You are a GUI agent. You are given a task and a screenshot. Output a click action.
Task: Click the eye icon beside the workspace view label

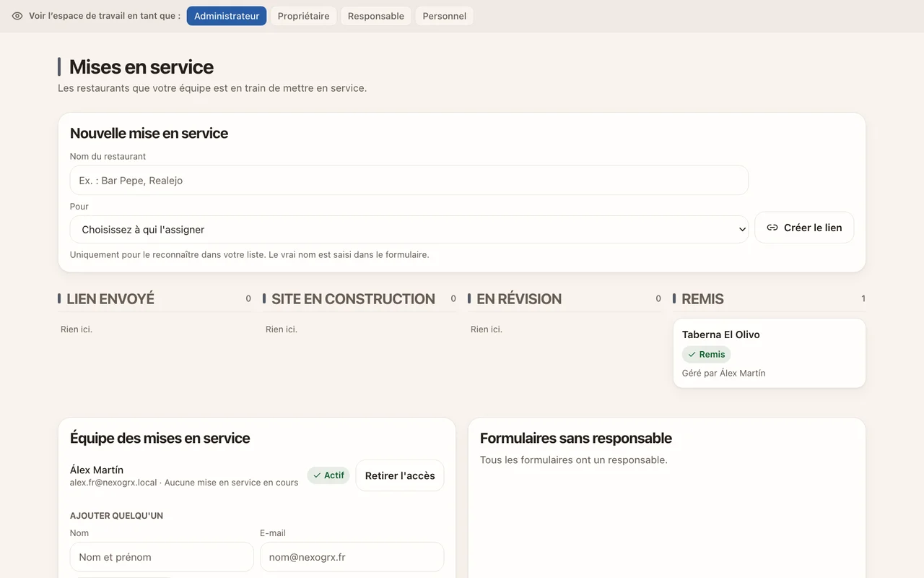click(x=17, y=16)
